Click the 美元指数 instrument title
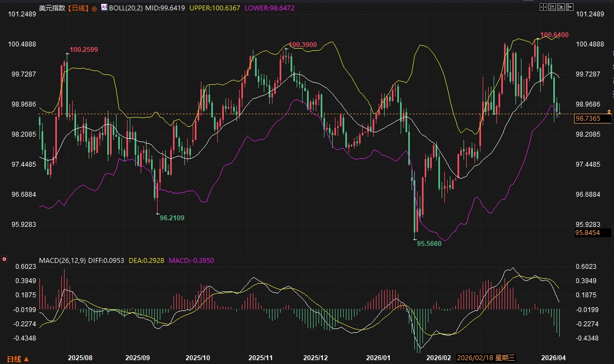Image resolution: width=614 pixels, height=364 pixels. tap(52, 8)
